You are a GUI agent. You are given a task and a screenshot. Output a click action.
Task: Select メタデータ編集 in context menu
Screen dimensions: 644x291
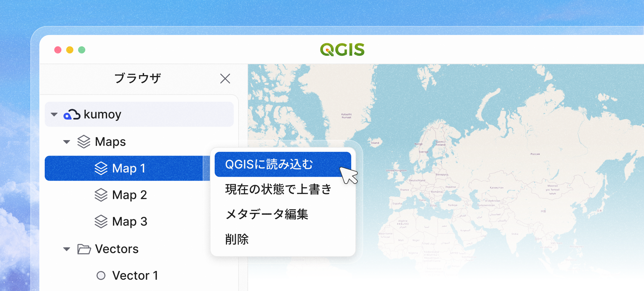tap(267, 214)
